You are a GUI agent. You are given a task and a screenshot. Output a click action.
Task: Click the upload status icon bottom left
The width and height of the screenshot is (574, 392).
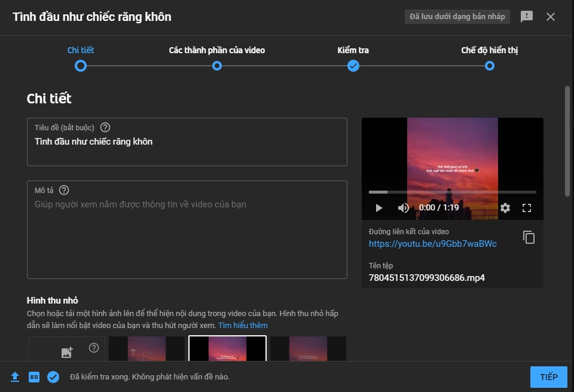click(13, 376)
